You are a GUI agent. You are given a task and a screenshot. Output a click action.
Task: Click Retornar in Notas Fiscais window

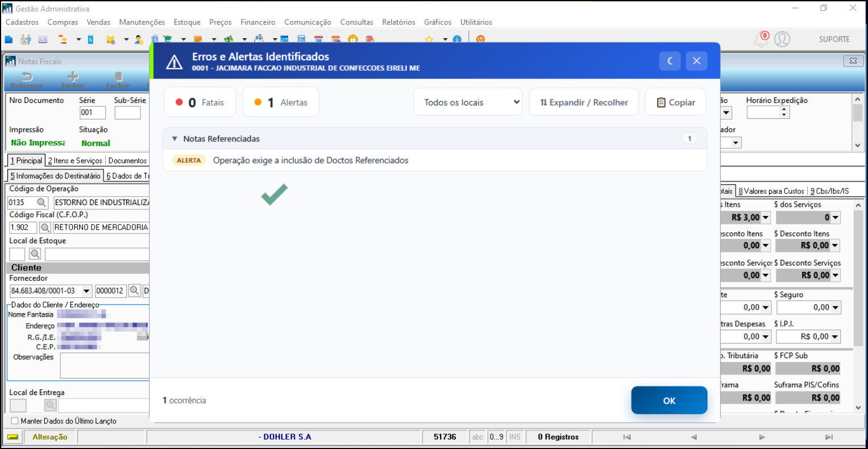pos(27,80)
